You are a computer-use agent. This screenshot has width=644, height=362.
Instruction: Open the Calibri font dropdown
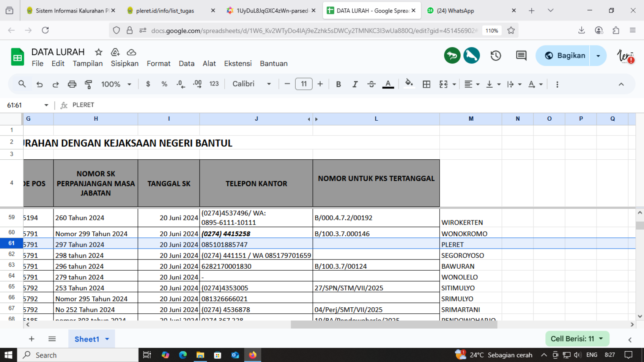pyautogui.click(x=252, y=84)
